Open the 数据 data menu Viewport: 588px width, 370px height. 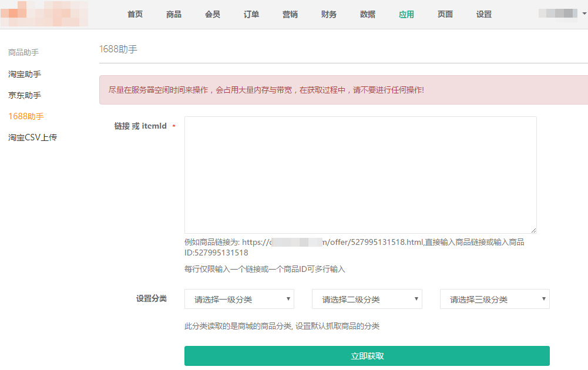pos(368,14)
